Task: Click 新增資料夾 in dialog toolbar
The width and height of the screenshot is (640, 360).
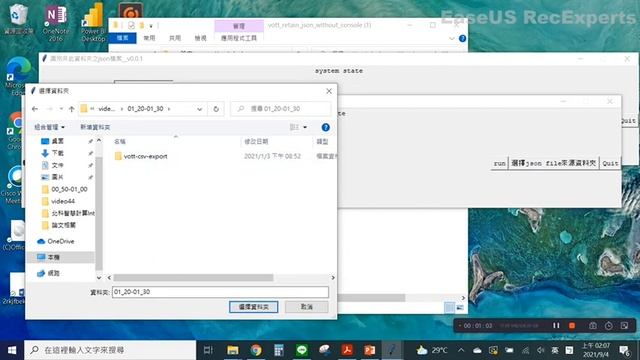Action: point(95,127)
